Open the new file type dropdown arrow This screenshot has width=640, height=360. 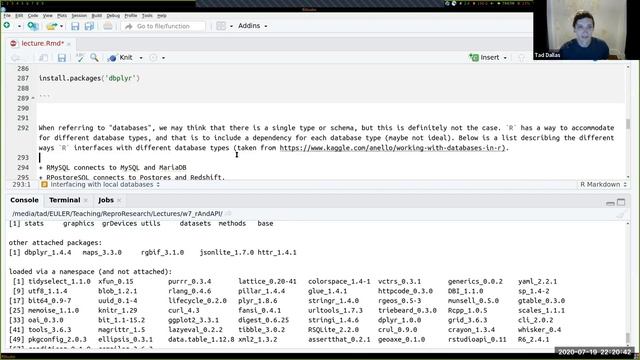click(x=19, y=26)
